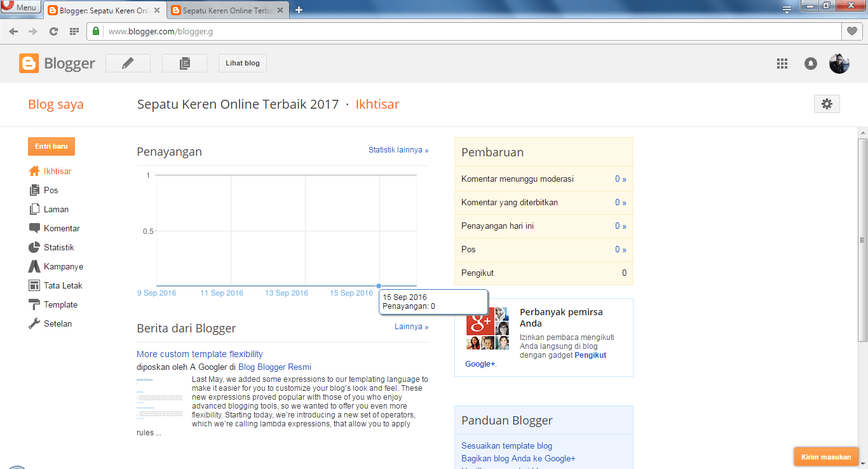This screenshot has width=868, height=469.
Task: Open settings gear dropdown
Action: 827,104
